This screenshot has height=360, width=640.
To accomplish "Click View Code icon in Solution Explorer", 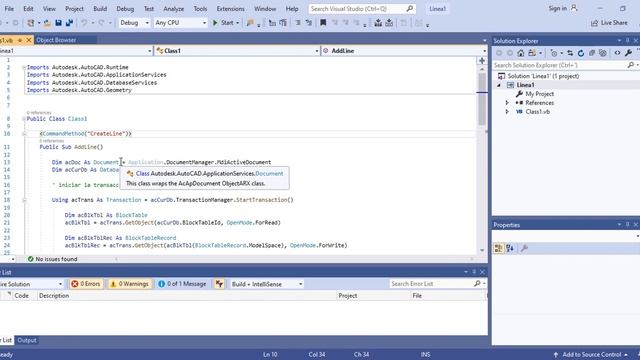I will click(x=617, y=53).
